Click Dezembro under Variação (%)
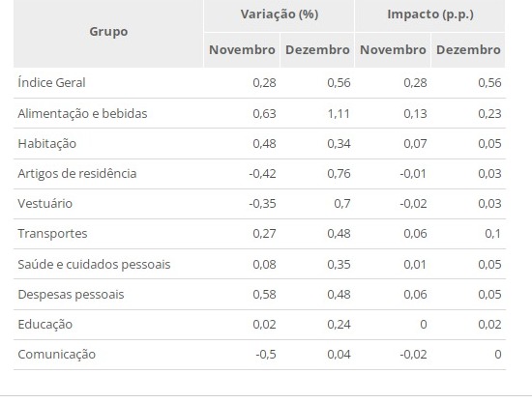 (x=317, y=50)
